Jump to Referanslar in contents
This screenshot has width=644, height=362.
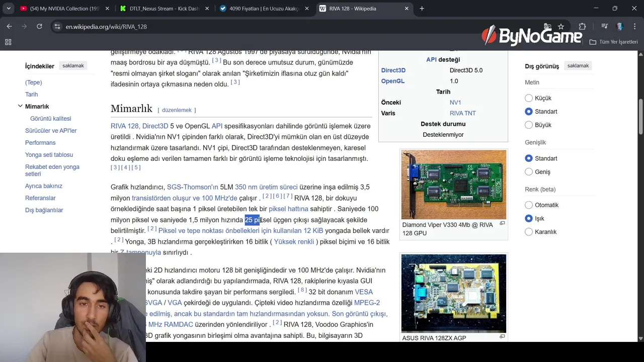40,198
